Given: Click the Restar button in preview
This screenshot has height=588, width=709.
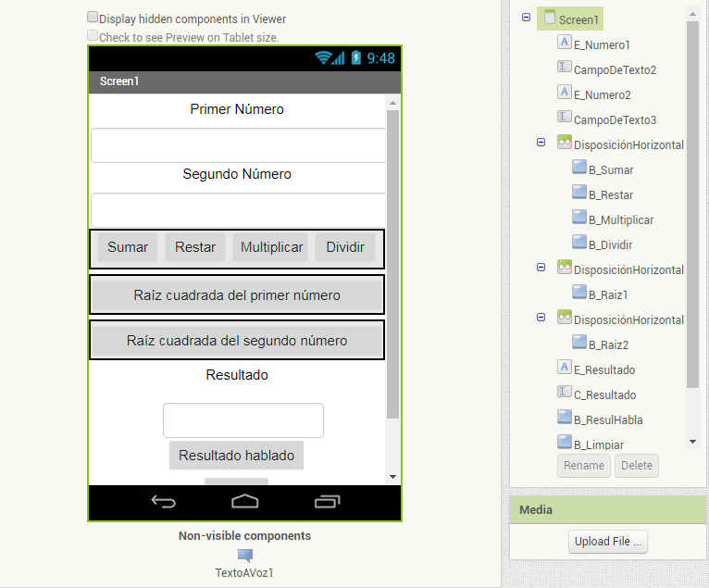Looking at the screenshot, I should tap(195, 247).
